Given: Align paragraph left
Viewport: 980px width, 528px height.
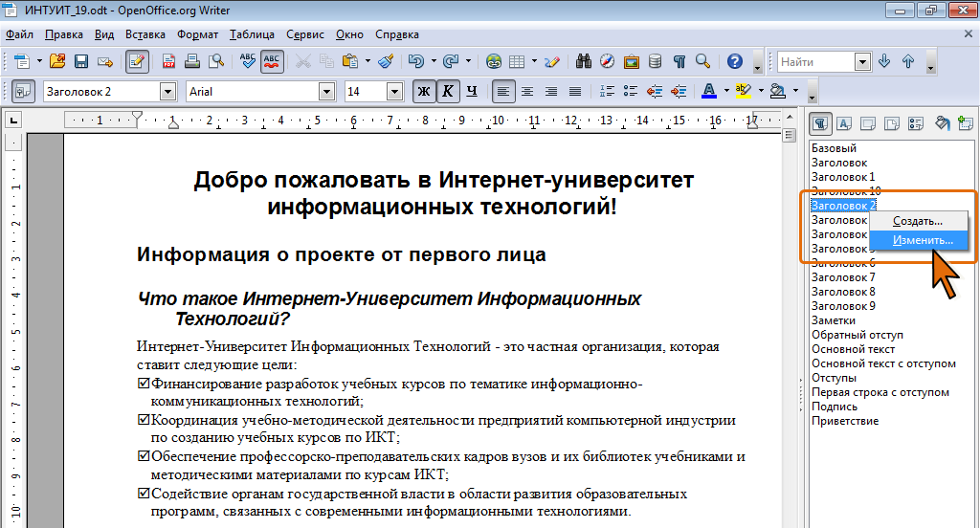Looking at the screenshot, I should click(502, 91).
